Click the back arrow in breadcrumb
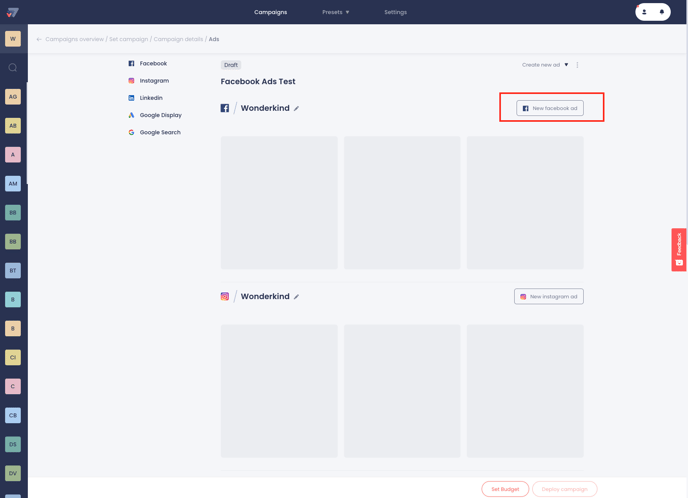The height and width of the screenshot is (498, 688). (39, 39)
